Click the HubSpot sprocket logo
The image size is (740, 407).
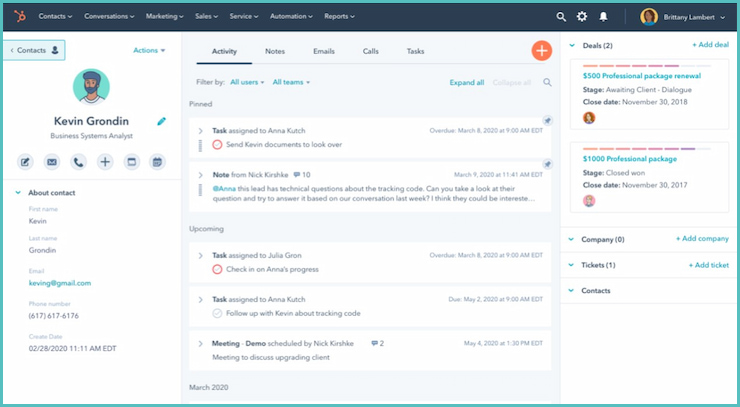coord(20,16)
